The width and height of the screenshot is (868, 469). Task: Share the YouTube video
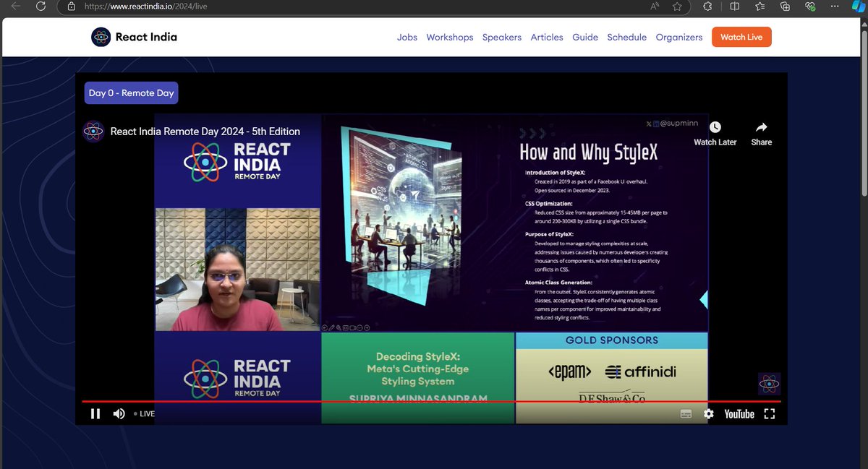coord(761,133)
